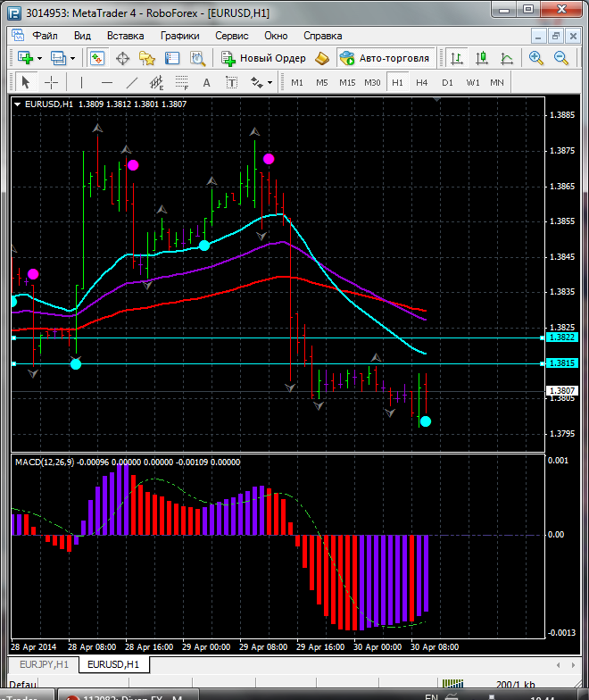This screenshot has width=589, height=700.
Task: Open the new chart dropdown arrow
Action: (40, 58)
